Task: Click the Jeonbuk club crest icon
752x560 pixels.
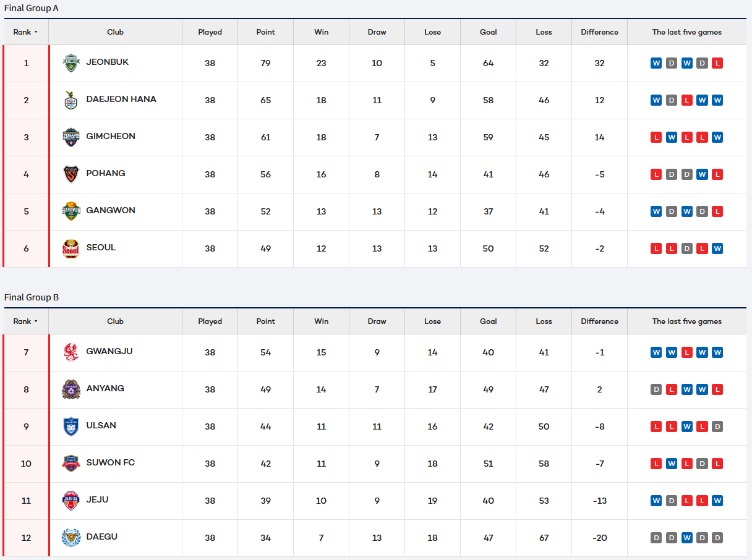Action: pyautogui.click(x=71, y=63)
